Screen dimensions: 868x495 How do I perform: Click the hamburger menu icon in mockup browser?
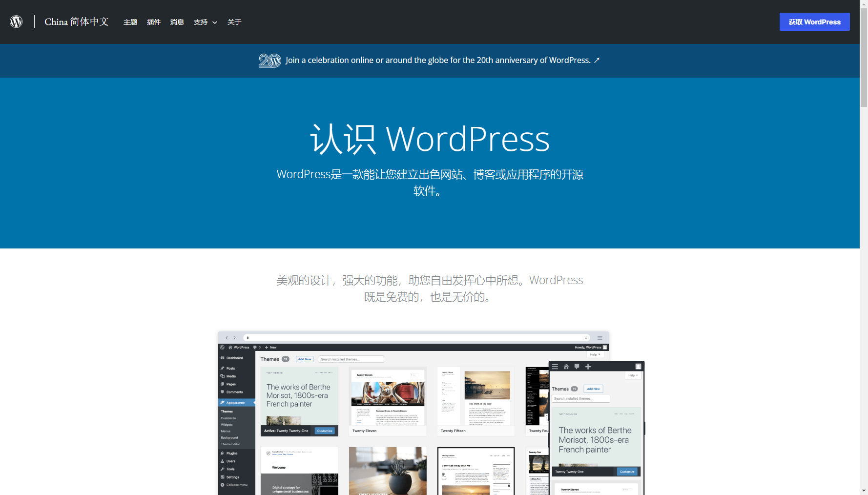point(599,338)
